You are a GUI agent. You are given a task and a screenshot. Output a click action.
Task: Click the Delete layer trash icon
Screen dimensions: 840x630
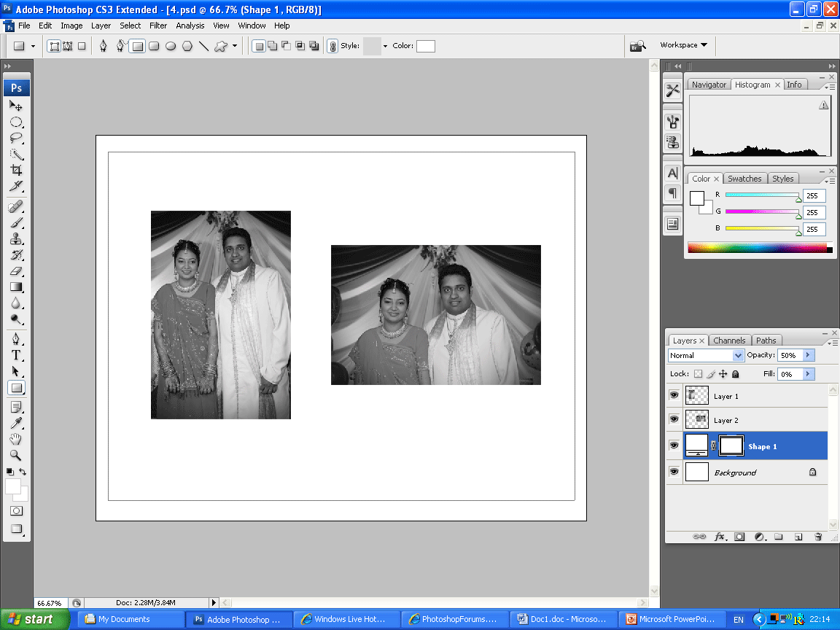click(x=818, y=537)
